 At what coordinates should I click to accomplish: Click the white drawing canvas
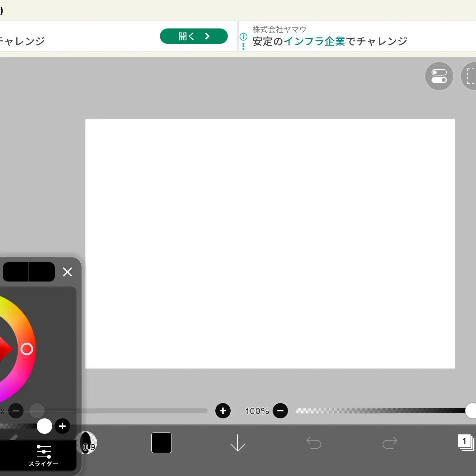click(270, 244)
